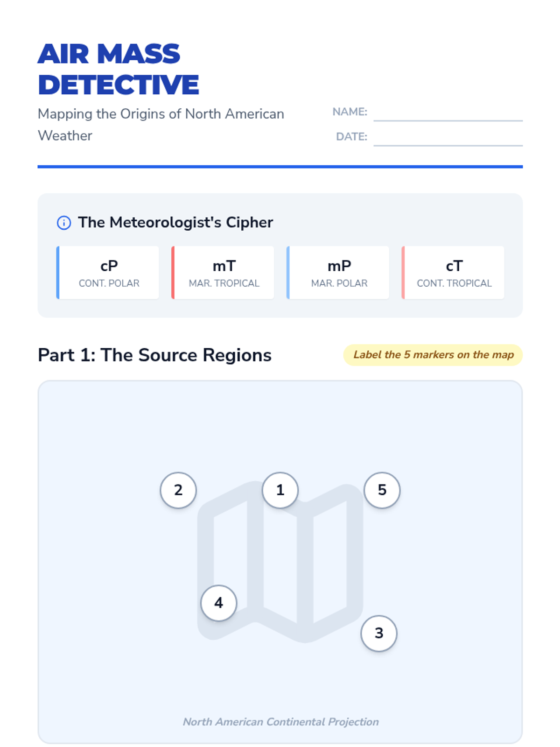Click the North American Continental Projection caption

pyautogui.click(x=280, y=722)
